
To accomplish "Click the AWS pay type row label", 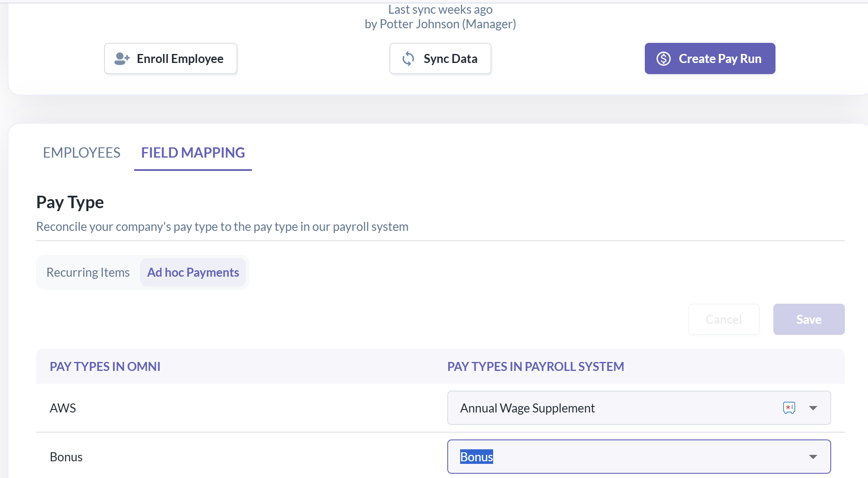I will pyautogui.click(x=63, y=408).
